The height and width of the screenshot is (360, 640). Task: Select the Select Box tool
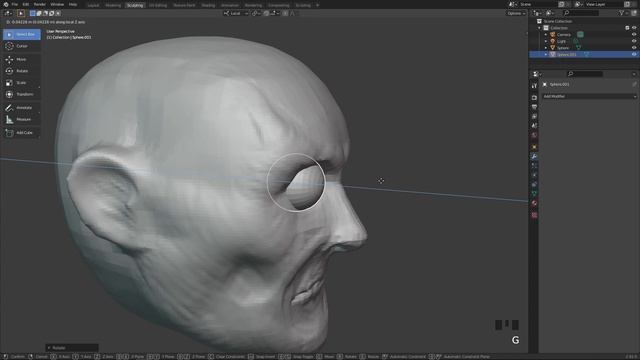(22, 34)
